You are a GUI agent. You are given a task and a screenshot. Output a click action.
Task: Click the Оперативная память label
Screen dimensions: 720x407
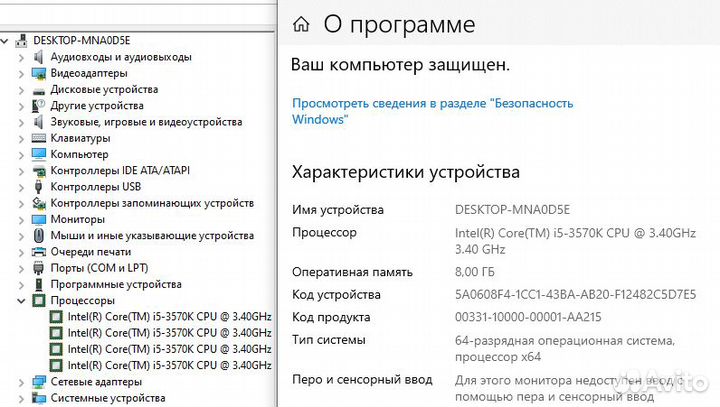(352, 272)
